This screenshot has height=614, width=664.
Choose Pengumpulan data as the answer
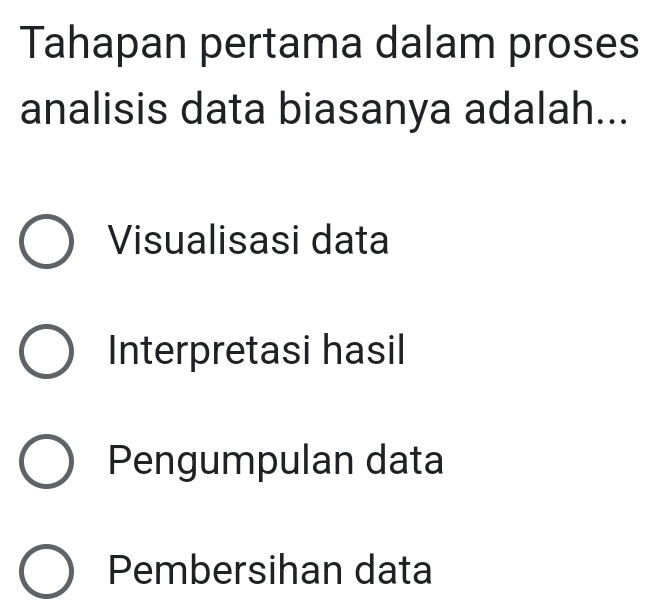[46, 463]
